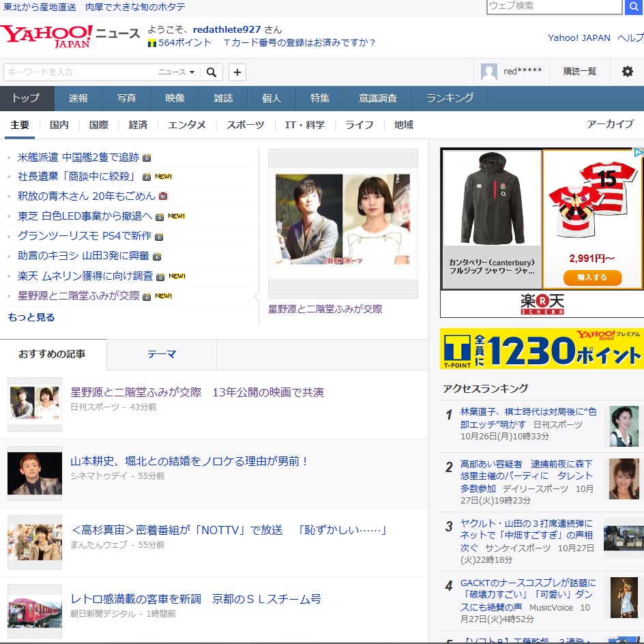The image size is (644, 644).
Task: Click in the キーワードを入力 search field
Action: click(80, 72)
